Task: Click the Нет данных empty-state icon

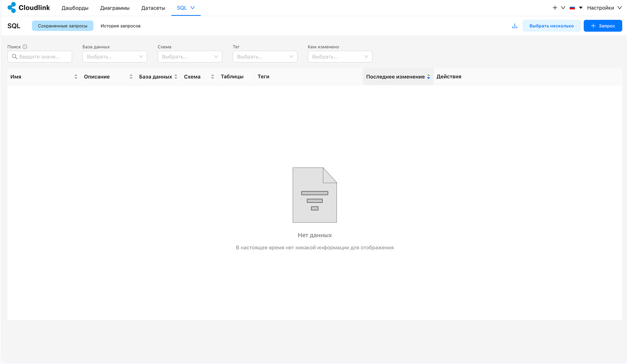Action: click(315, 195)
